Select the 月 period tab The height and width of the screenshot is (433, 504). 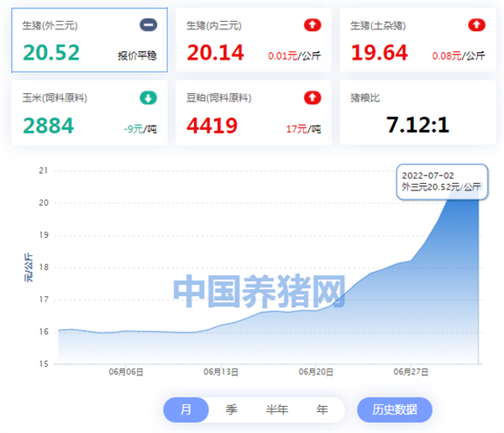coord(186,410)
